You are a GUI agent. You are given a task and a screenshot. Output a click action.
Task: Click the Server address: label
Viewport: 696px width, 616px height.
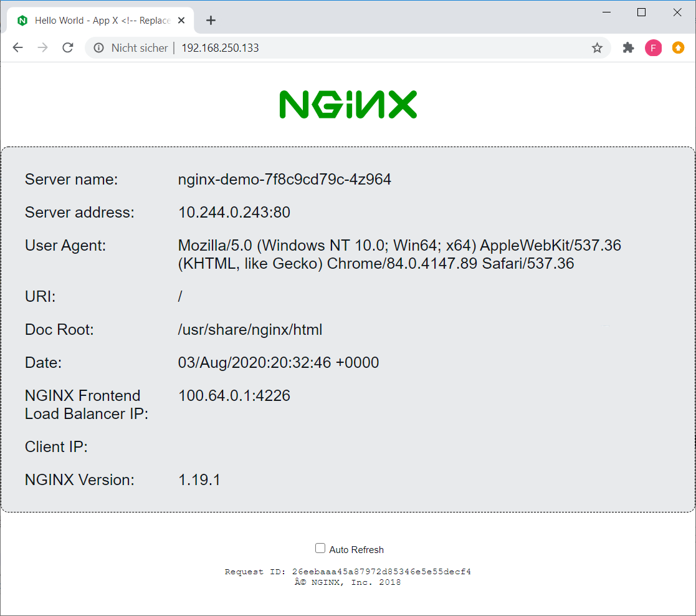coord(80,212)
